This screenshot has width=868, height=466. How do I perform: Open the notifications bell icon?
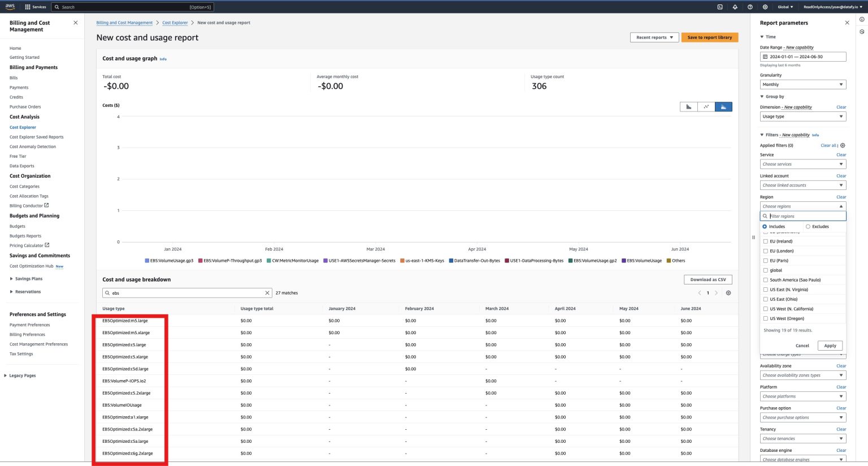click(x=735, y=7)
